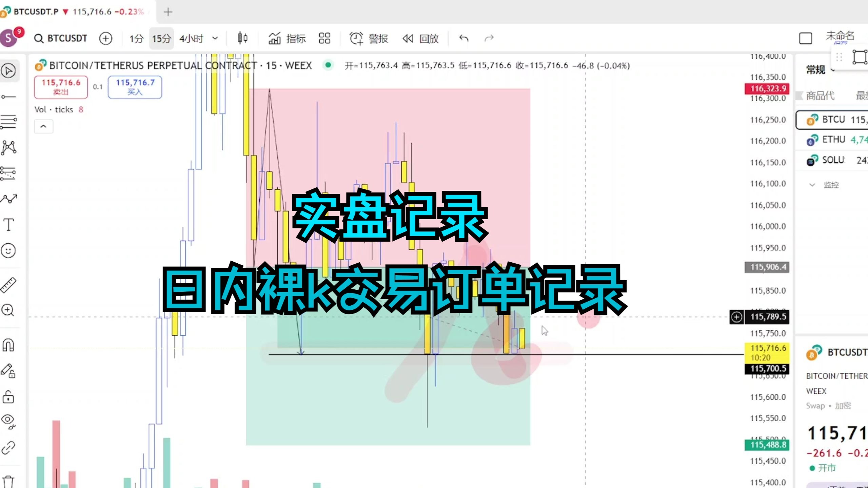Toggle the magnet mode icon
868x488 pixels.
click(x=8, y=345)
